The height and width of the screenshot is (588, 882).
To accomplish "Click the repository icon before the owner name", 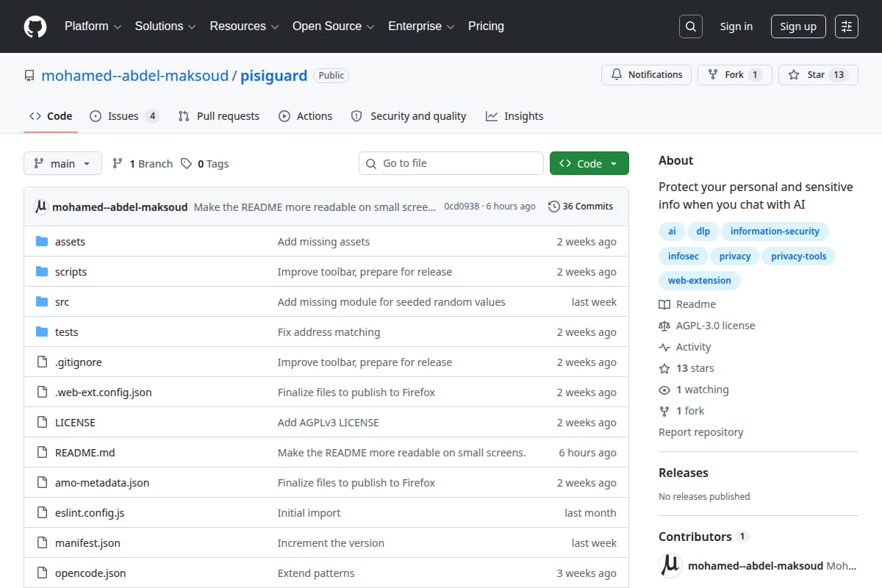I will click(x=29, y=76).
